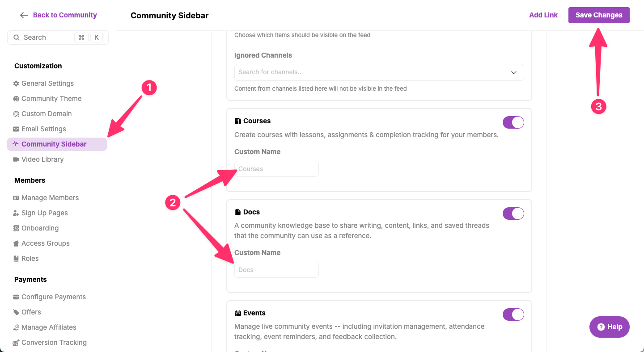
Task: Open the Help button
Action: [x=610, y=327]
